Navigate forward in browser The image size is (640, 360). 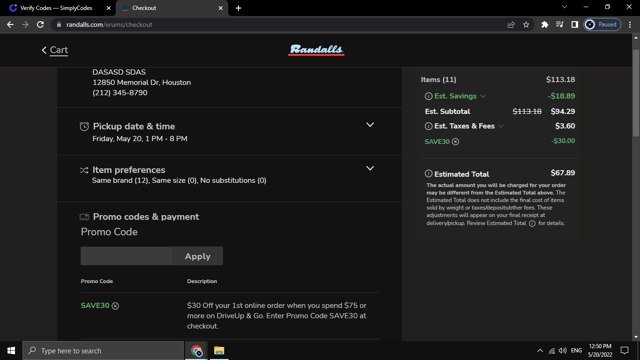click(25, 25)
